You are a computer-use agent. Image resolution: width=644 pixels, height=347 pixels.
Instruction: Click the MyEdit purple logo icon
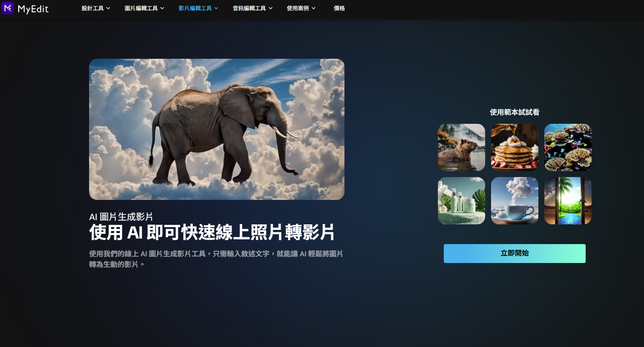point(7,8)
